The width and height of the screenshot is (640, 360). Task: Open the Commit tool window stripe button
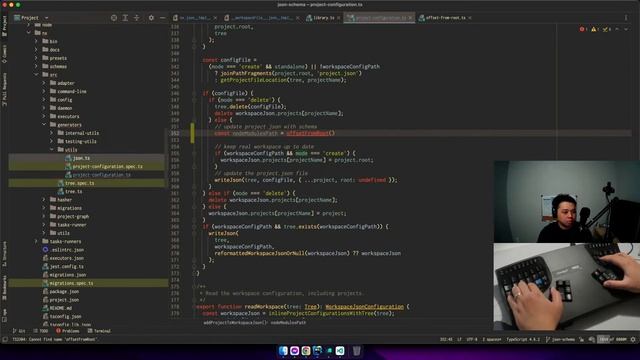(4, 54)
